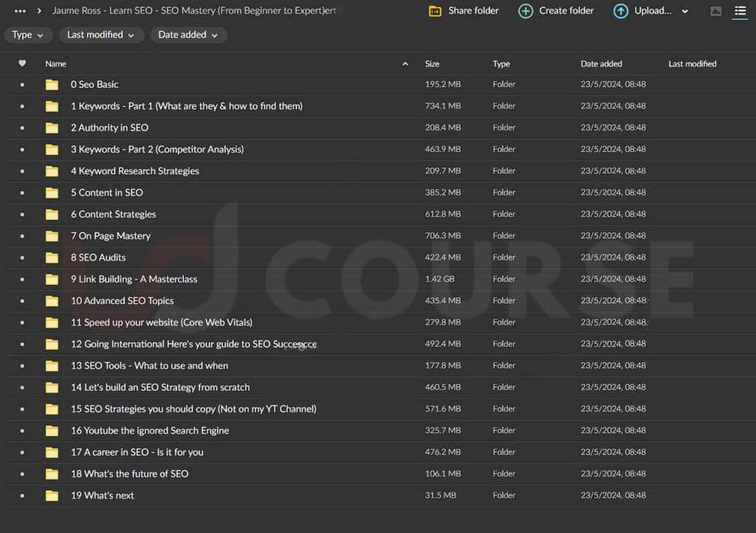756x533 pixels.
Task: Open the 5 Content in SEO folder
Action: click(x=107, y=193)
